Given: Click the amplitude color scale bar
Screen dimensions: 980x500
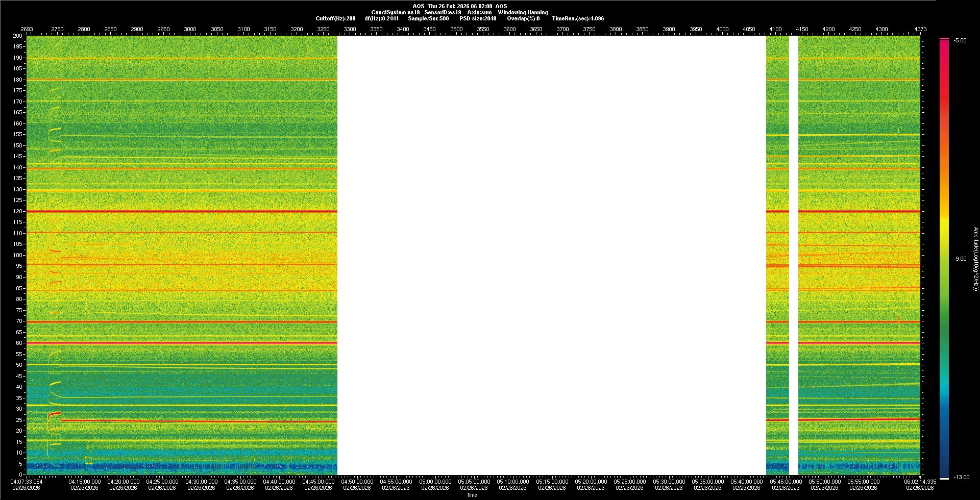Looking at the screenshot, I should tap(944, 258).
